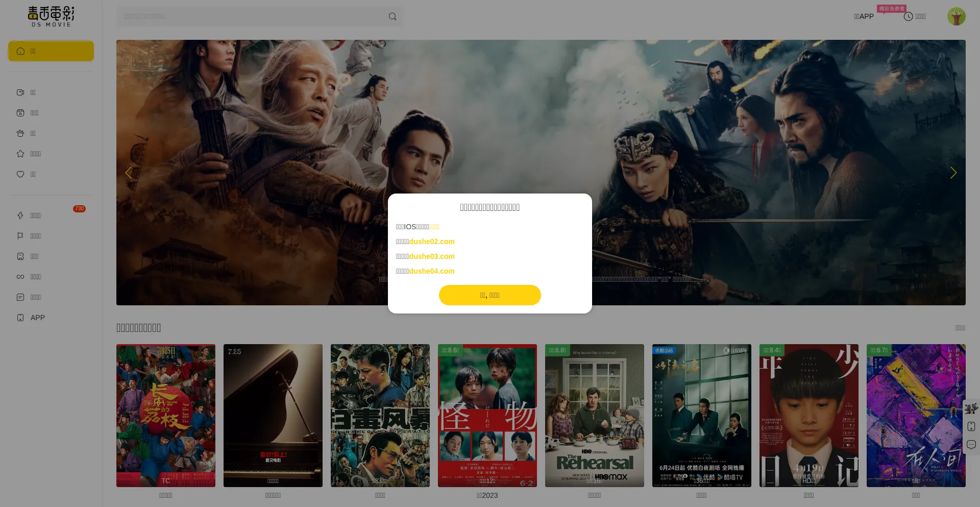The height and width of the screenshot is (507, 980).
Task: Dismiss popup with the yellow confirm button
Action: point(490,295)
